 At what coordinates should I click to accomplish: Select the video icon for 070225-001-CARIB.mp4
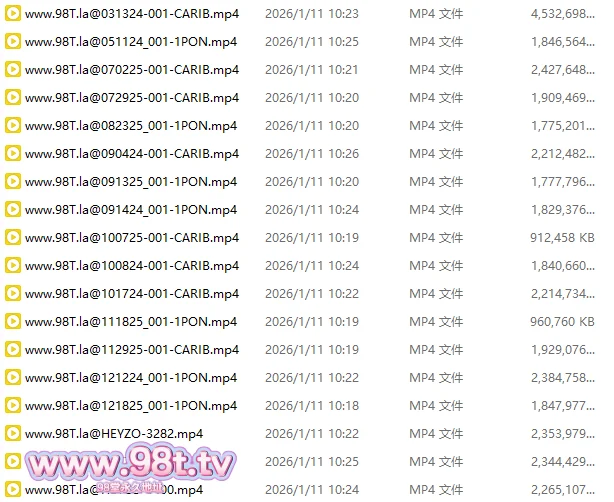click(x=13, y=70)
